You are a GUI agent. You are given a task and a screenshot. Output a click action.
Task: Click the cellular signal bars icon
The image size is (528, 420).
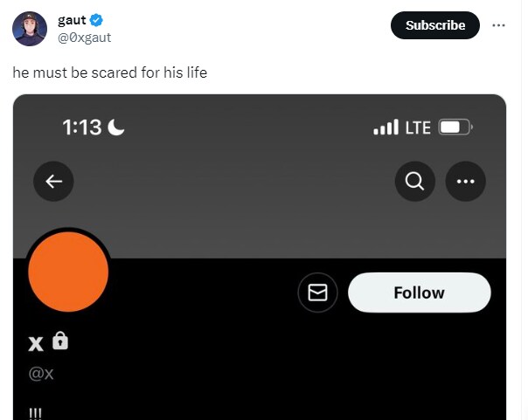click(386, 127)
